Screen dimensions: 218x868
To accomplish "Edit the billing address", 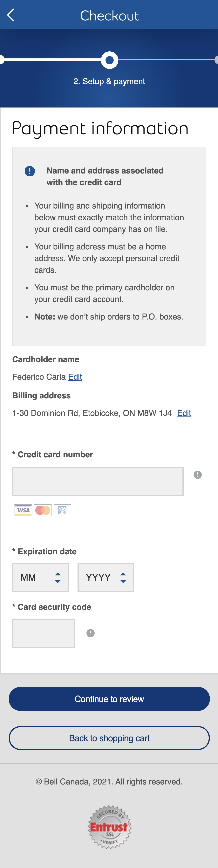I will (x=184, y=413).
